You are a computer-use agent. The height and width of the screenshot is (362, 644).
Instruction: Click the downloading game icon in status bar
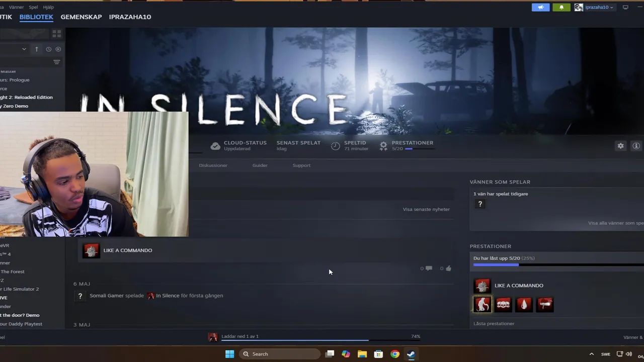click(213, 337)
